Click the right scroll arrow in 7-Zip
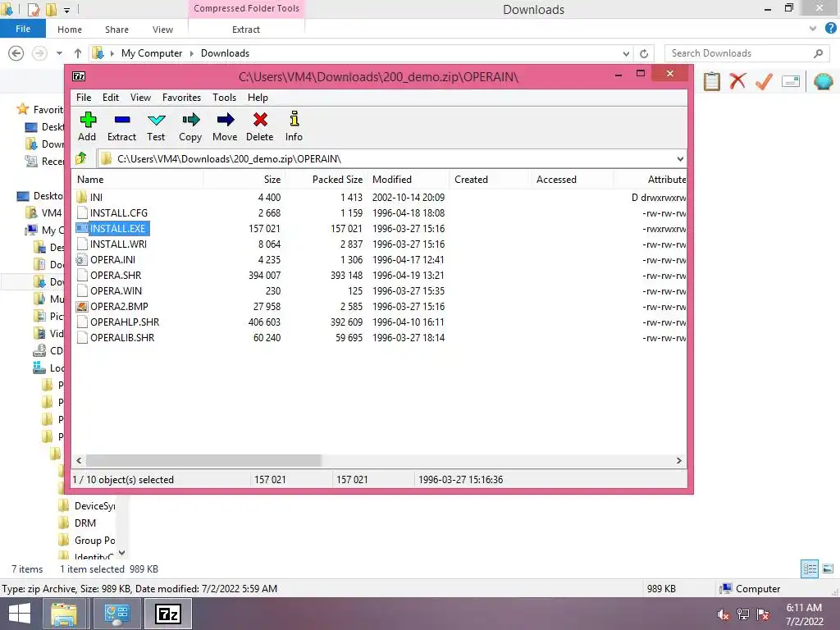The width and height of the screenshot is (840, 630). coord(678,461)
